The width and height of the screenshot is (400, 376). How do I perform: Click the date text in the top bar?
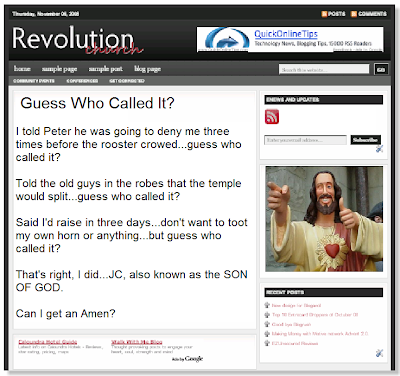(x=46, y=14)
